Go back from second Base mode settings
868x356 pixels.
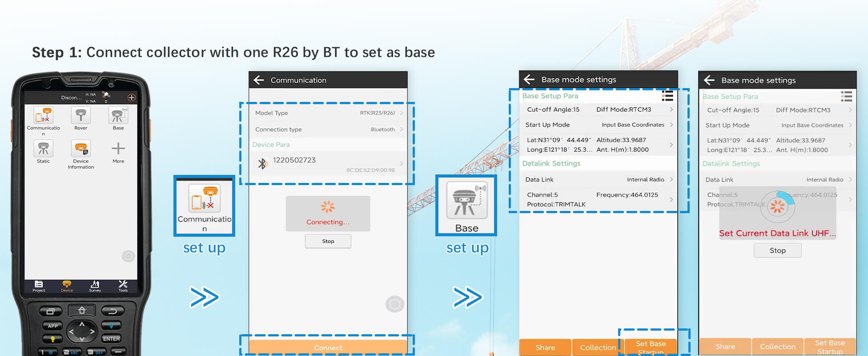tap(709, 80)
